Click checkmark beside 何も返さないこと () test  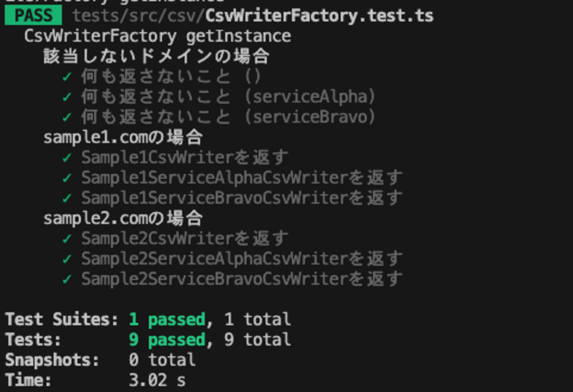(67, 77)
